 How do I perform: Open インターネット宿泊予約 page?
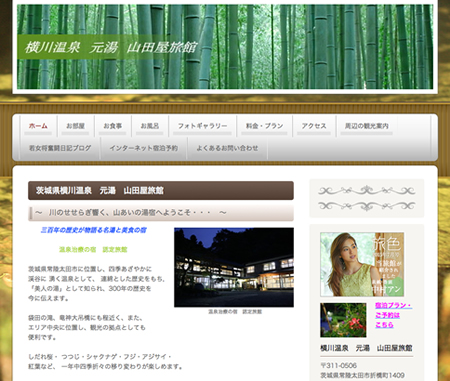(x=144, y=148)
